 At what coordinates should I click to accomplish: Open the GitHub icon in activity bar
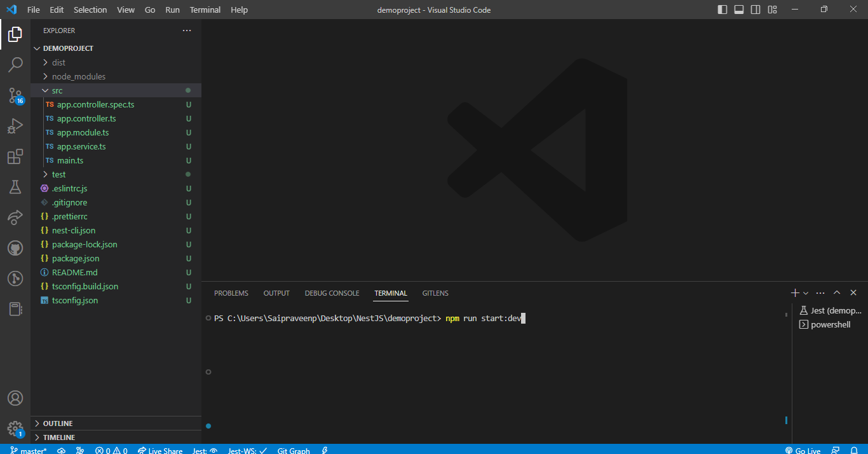click(15, 248)
